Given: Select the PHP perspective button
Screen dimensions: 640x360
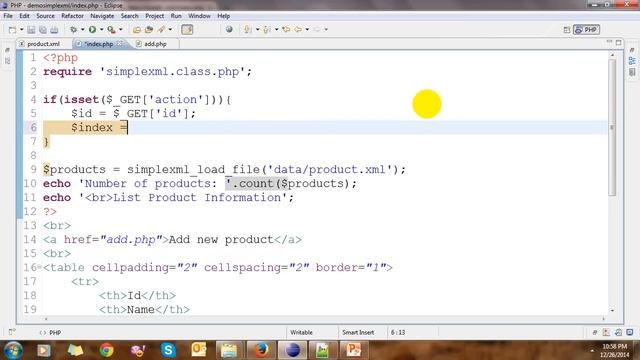Looking at the screenshot, I should coord(586,30).
